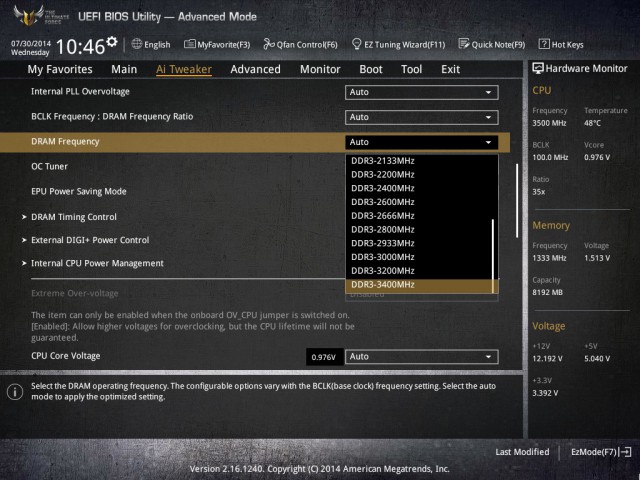Choose DDR3-2666MHz option

tap(420, 216)
